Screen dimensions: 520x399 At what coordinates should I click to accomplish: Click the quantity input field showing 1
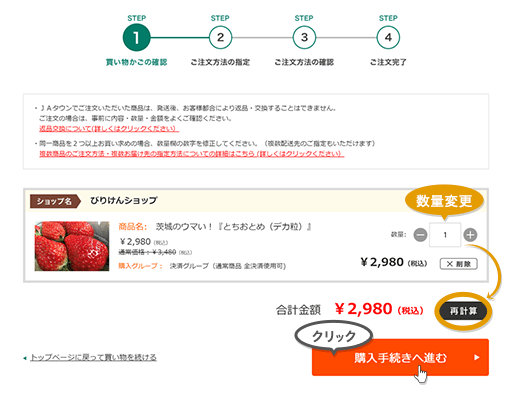[445, 235]
